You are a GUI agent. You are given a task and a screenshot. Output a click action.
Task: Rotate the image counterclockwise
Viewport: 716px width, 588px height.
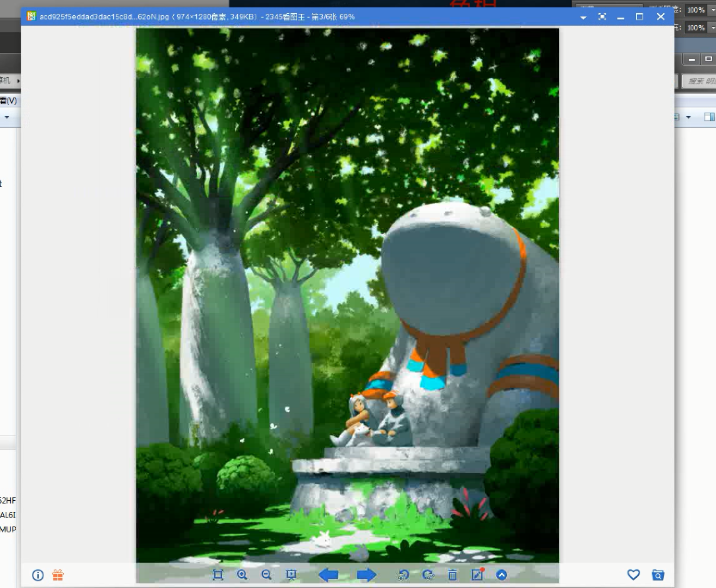click(404, 575)
